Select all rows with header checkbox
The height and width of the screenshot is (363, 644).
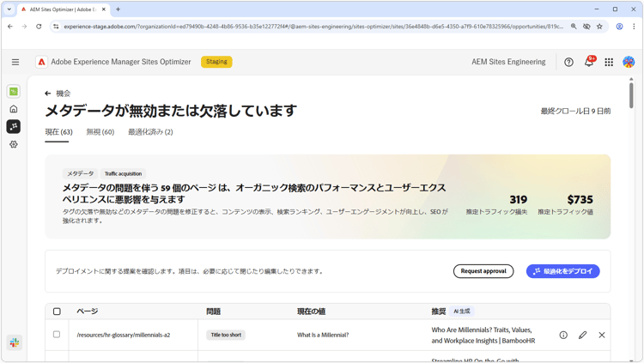pyautogui.click(x=57, y=312)
